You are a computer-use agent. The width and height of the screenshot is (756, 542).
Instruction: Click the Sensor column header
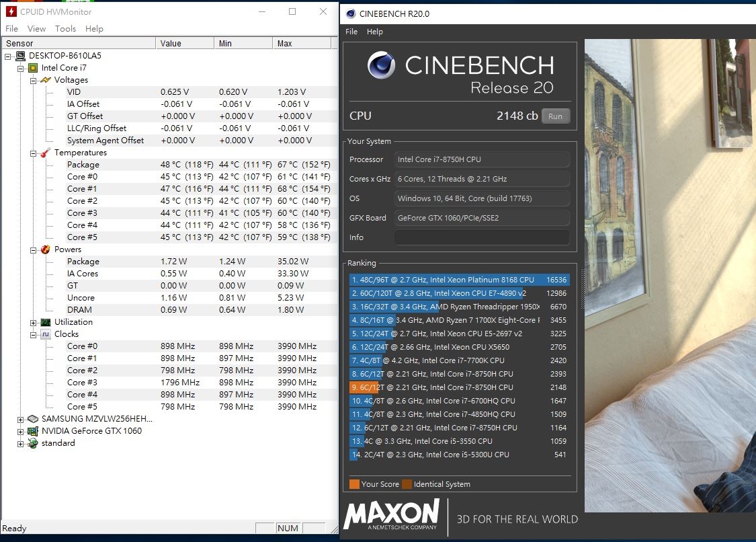click(x=79, y=44)
